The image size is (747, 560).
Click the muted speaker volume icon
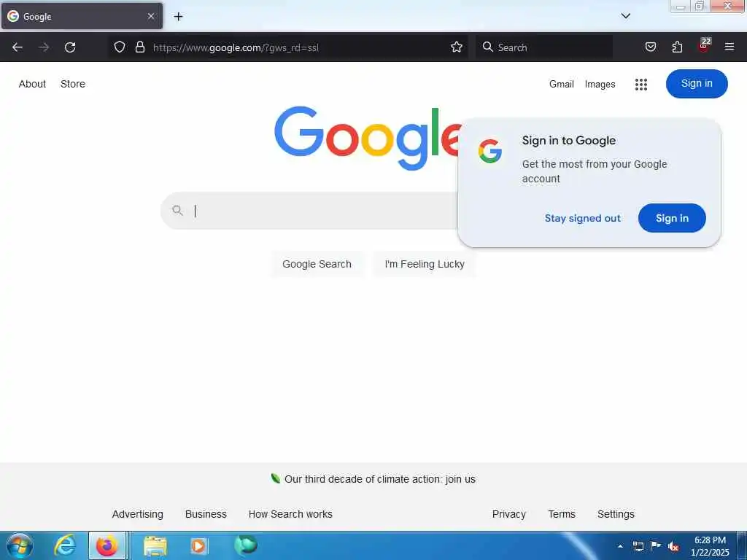(x=673, y=546)
